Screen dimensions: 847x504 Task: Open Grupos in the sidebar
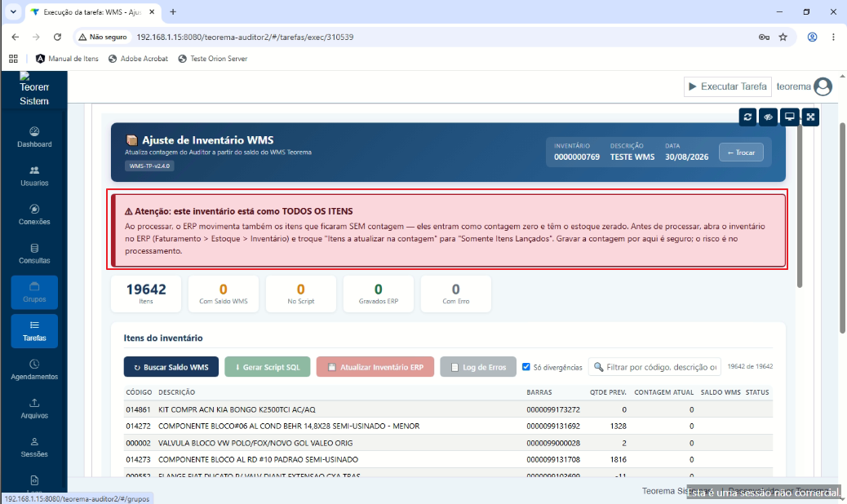(x=34, y=293)
